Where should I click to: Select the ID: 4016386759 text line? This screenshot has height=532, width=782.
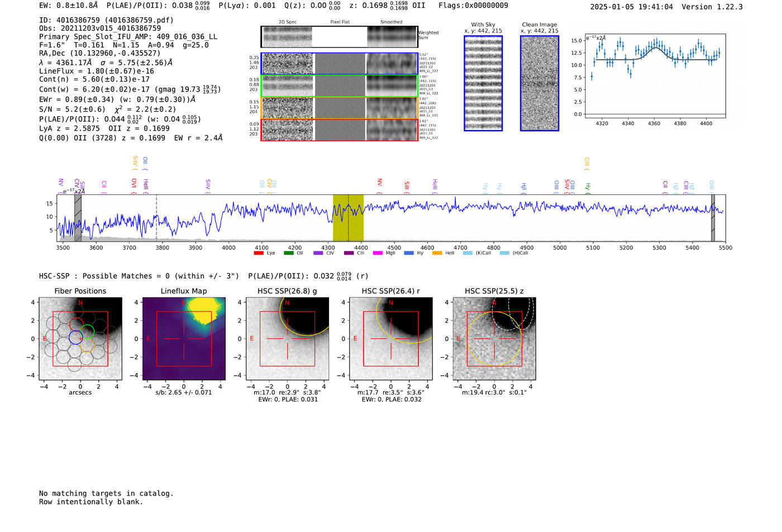pyautogui.click(x=106, y=20)
